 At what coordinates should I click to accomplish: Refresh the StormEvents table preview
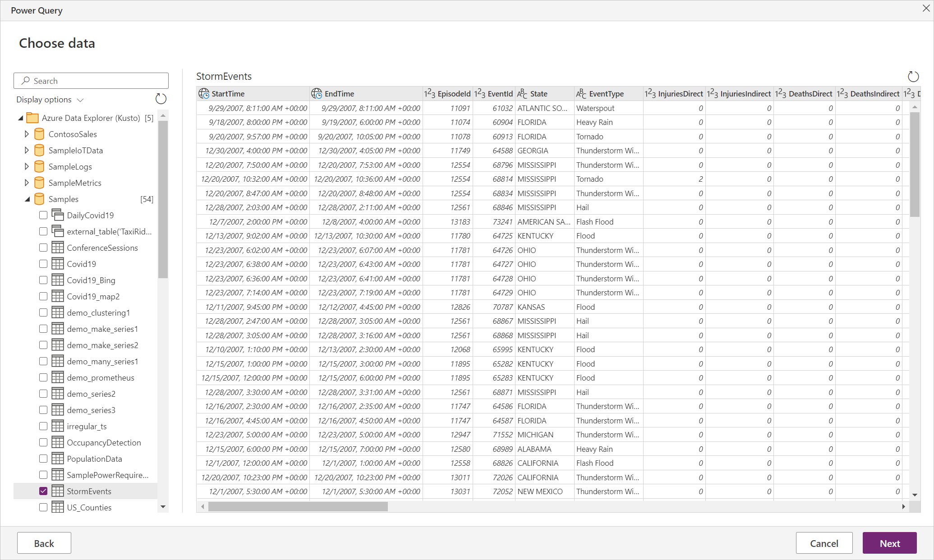914,76
